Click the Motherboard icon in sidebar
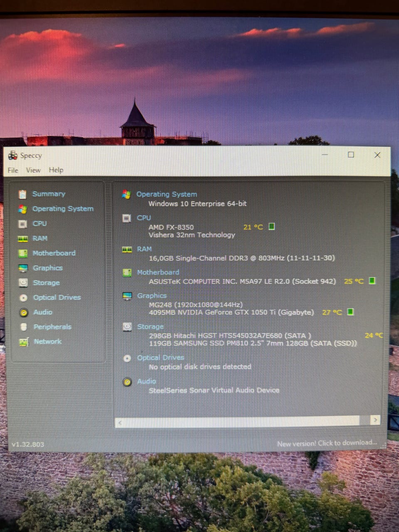The height and width of the screenshot is (532, 399). pos(23,253)
